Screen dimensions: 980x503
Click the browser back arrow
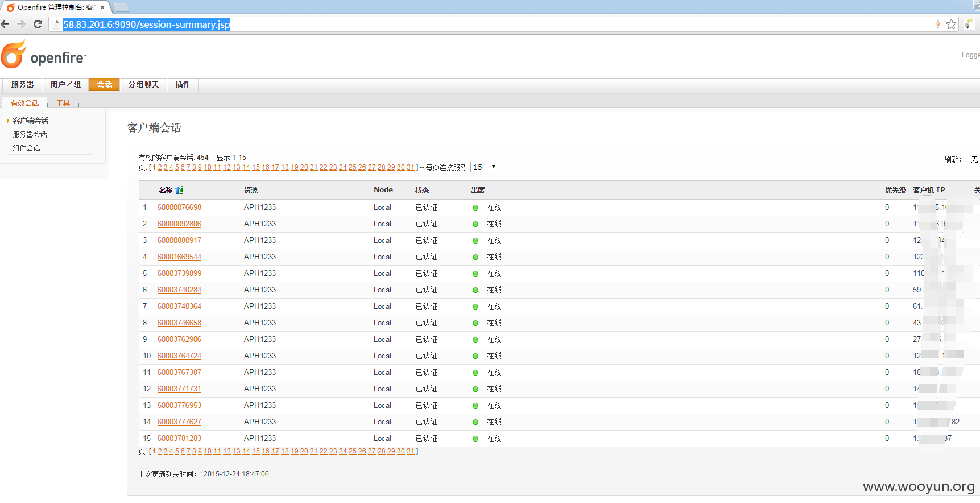click(5, 24)
